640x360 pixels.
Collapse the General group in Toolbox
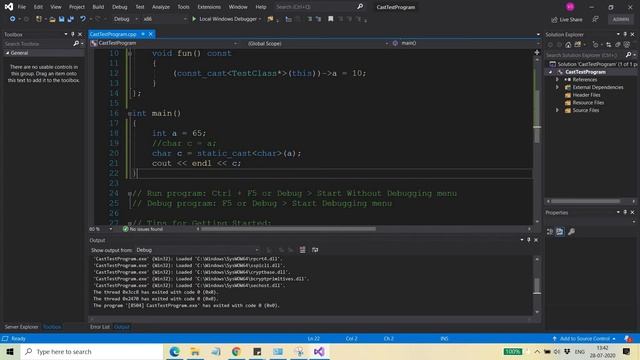(7, 53)
